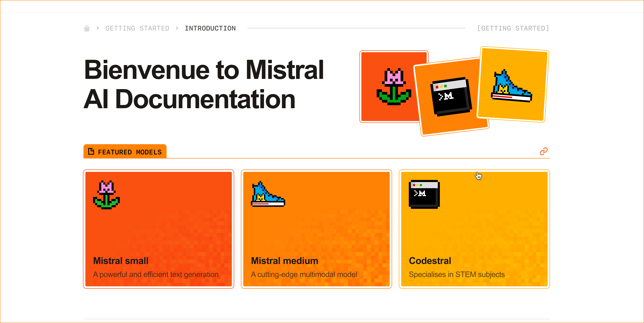Open the Mistral medium model card
This screenshot has width=644, height=323.
click(316, 229)
